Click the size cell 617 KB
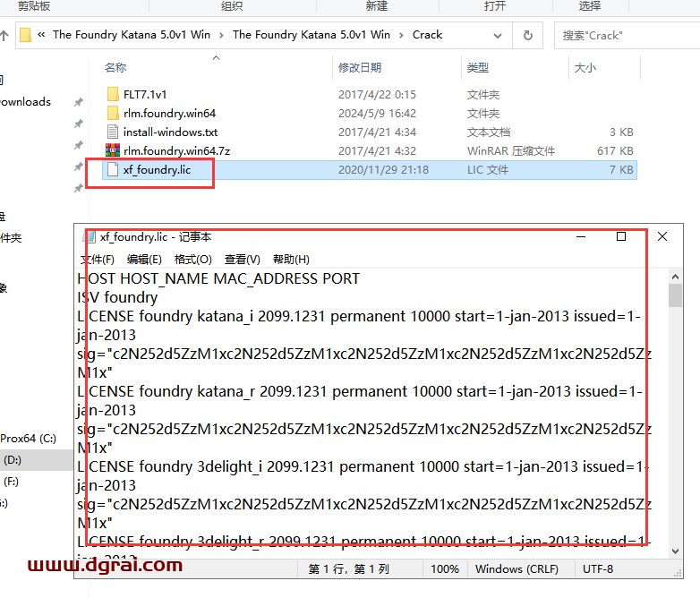 pos(615,151)
